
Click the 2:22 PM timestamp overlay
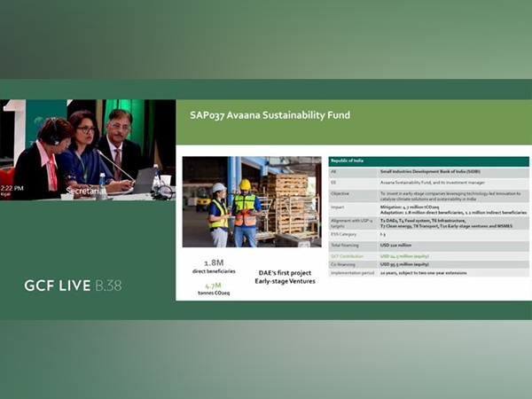click(x=12, y=189)
